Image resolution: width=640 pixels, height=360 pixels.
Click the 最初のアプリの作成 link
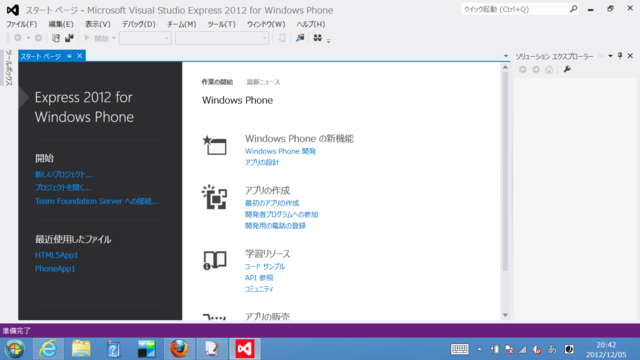click(272, 203)
